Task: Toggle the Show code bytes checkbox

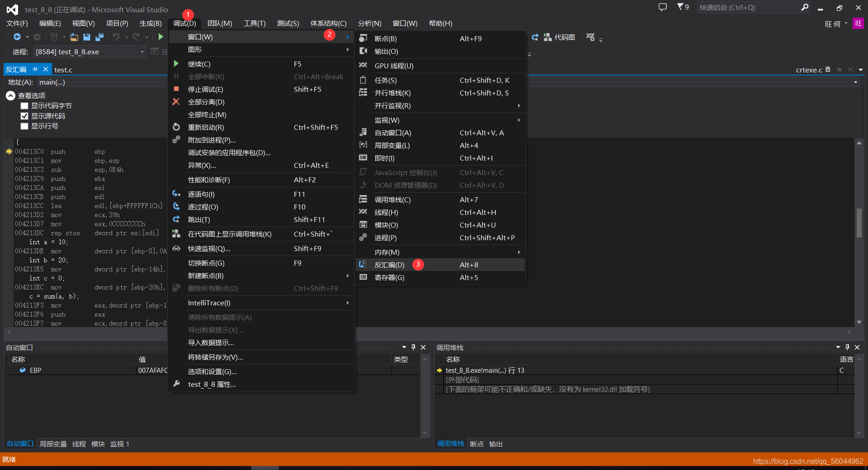Action: pos(24,106)
